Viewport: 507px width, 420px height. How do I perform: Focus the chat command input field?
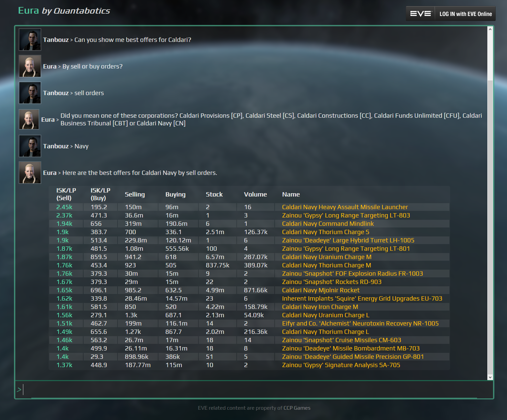tap(254, 389)
